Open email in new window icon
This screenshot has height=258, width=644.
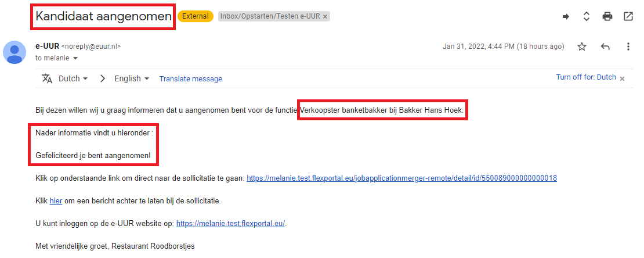tap(628, 16)
